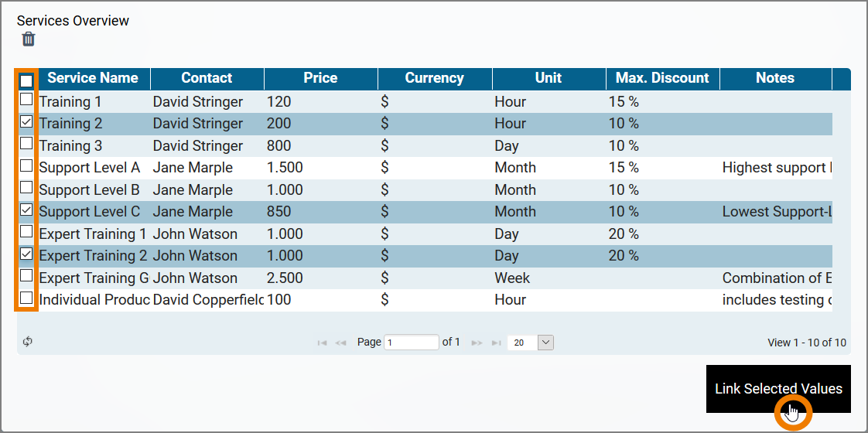This screenshot has height=433, width=868.
Task: Click the refresh grid icon
Action: tap(28, 342)
